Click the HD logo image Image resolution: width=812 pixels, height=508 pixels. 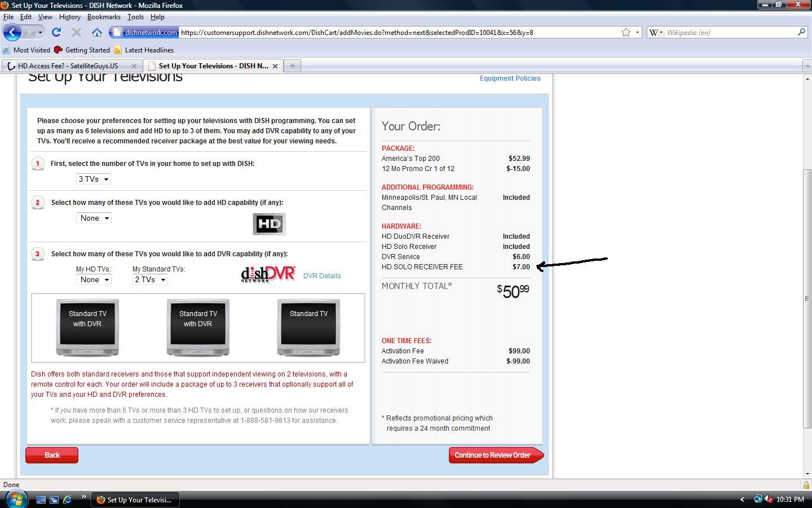[269, 224]
